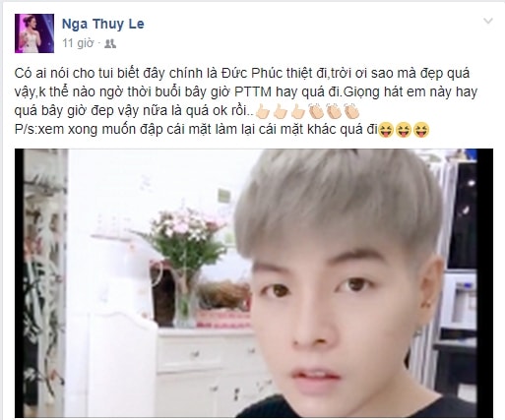Click the middle clapping hands emoji
Image resolution: width=505 pixels, height=420 pixels.
tap(334, 111)
